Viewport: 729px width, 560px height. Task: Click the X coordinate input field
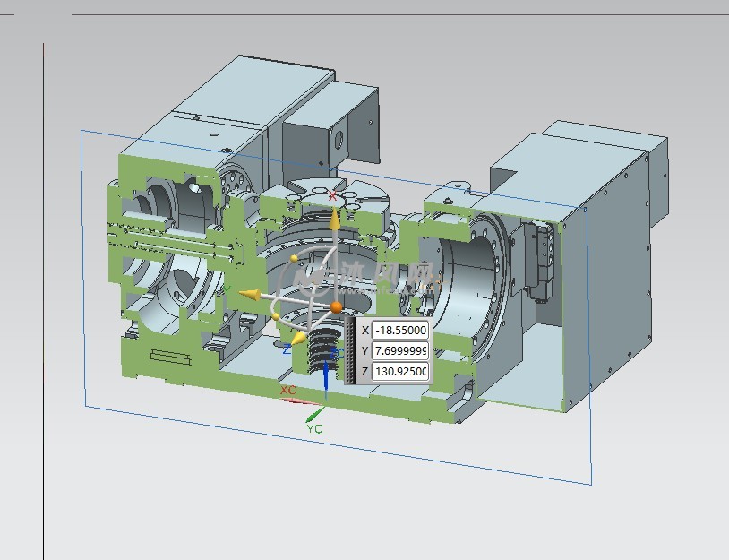click(x=400, y=329)
